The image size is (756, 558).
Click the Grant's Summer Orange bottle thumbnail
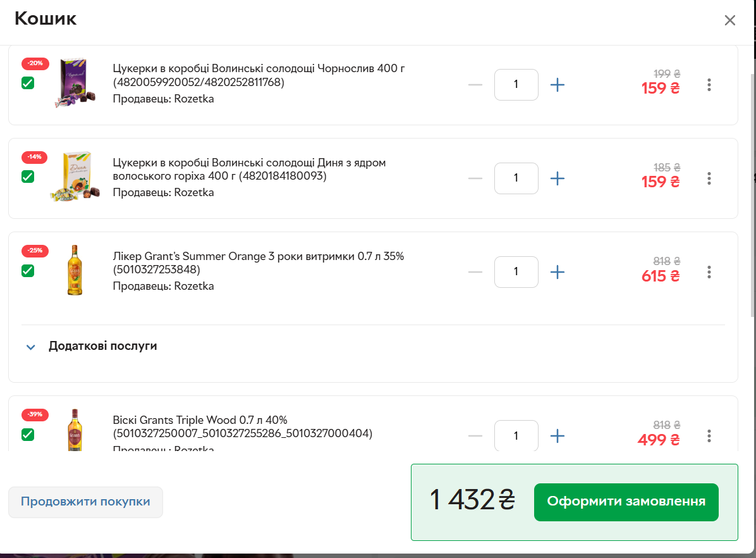coord(75,271)
